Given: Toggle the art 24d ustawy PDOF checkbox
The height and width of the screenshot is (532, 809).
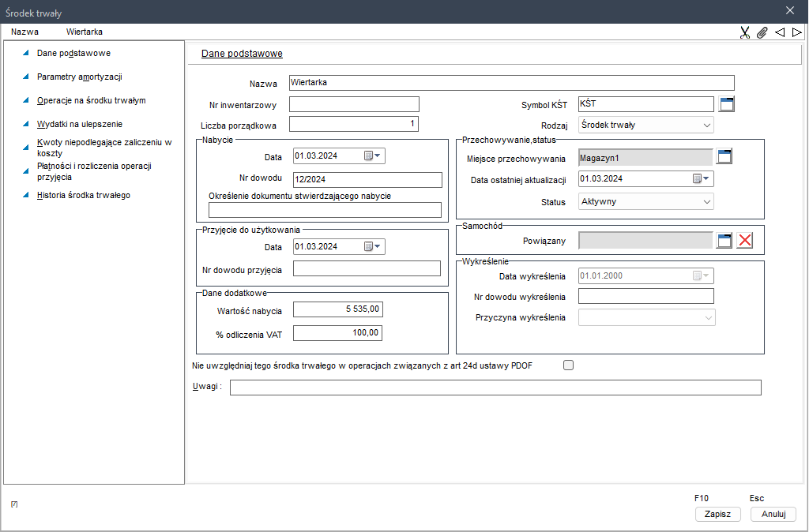Looking at the screenshot, I should [x=569, y=365].
